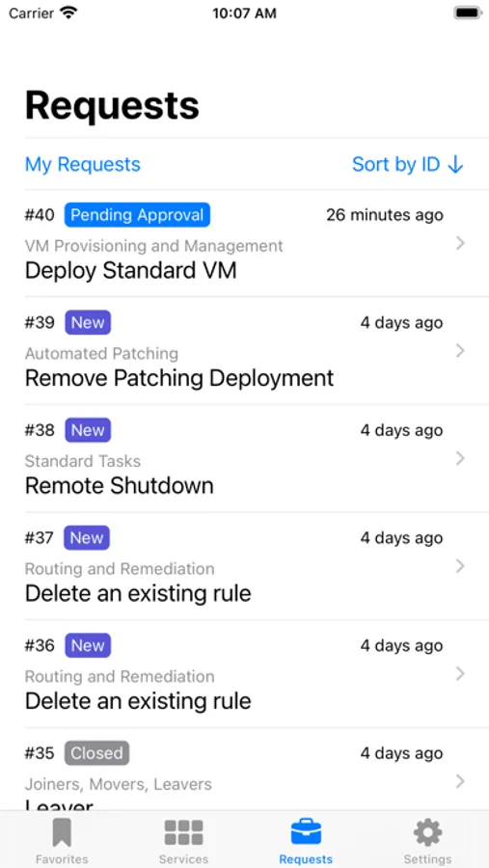Open the Settings gear icon
The height and width of the screenshot is (868, 489).
pyautogui.click(x=427, y=833)
